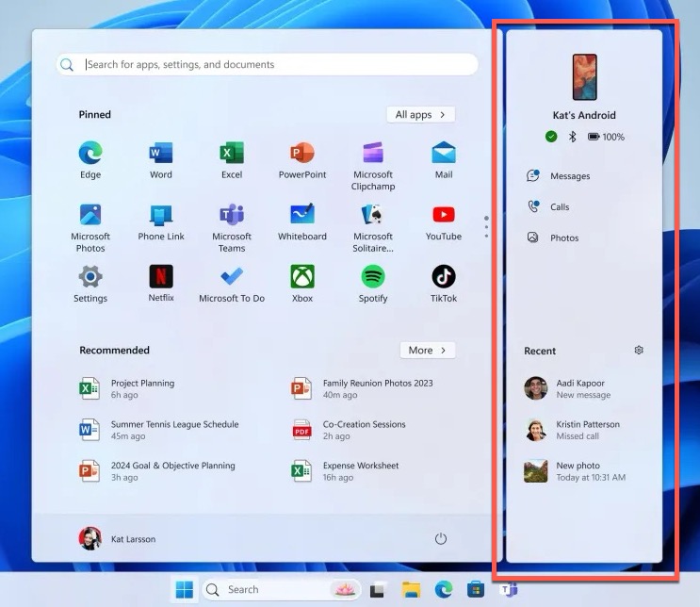Image resolution: width=700 pixels, height=607 pixels.
Task: Click the power button icon
Action: point(440,539)
